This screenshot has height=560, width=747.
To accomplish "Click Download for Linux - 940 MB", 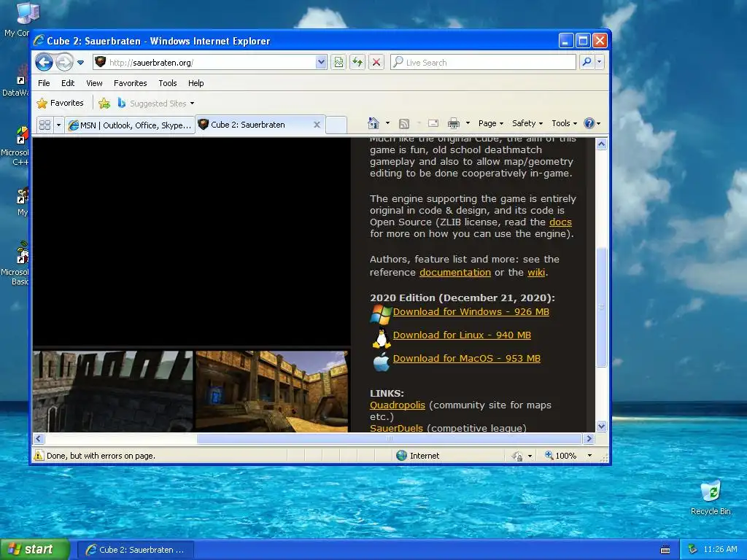I will 462,335.
